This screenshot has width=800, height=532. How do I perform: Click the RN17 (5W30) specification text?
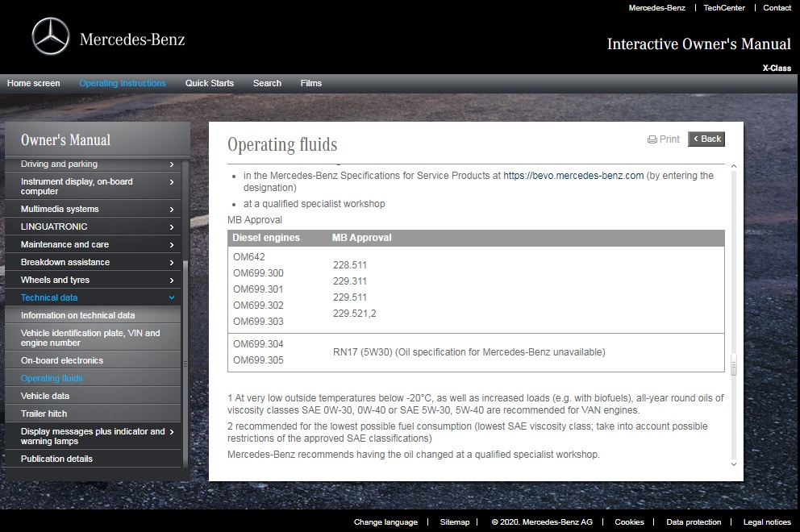(x=469, y=352)
